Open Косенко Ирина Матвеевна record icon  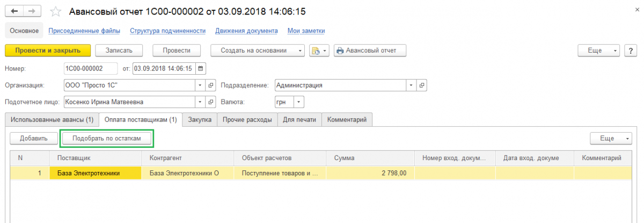[211, 102]
